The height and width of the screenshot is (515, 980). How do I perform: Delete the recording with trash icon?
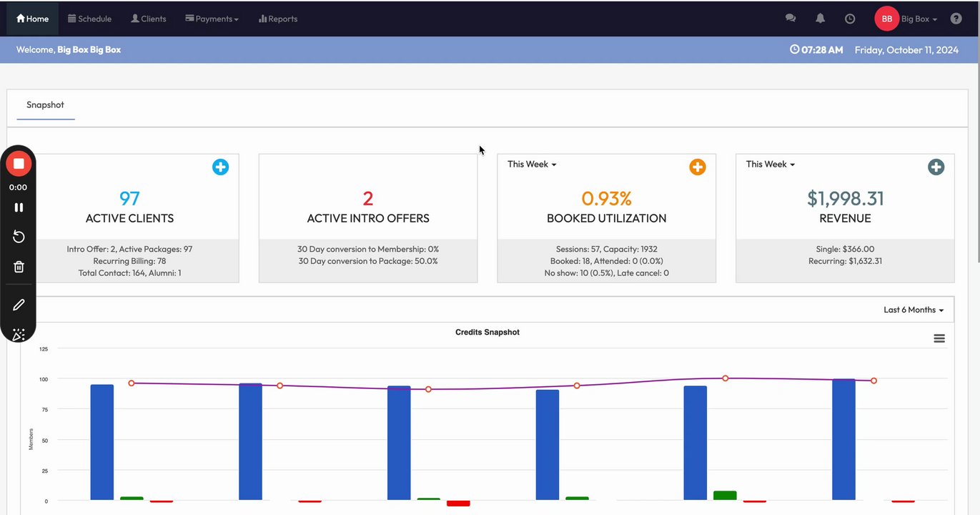click(x=19, y=267)
